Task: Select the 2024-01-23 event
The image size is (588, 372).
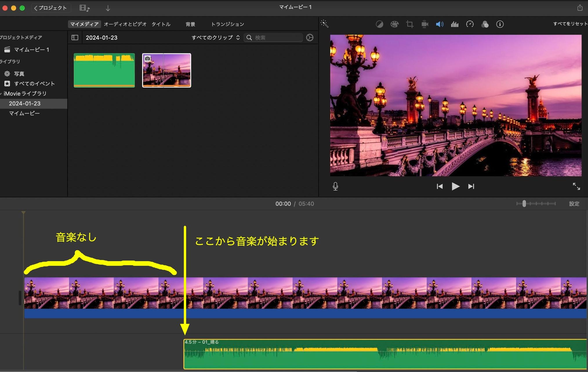Action: (25, 104)
